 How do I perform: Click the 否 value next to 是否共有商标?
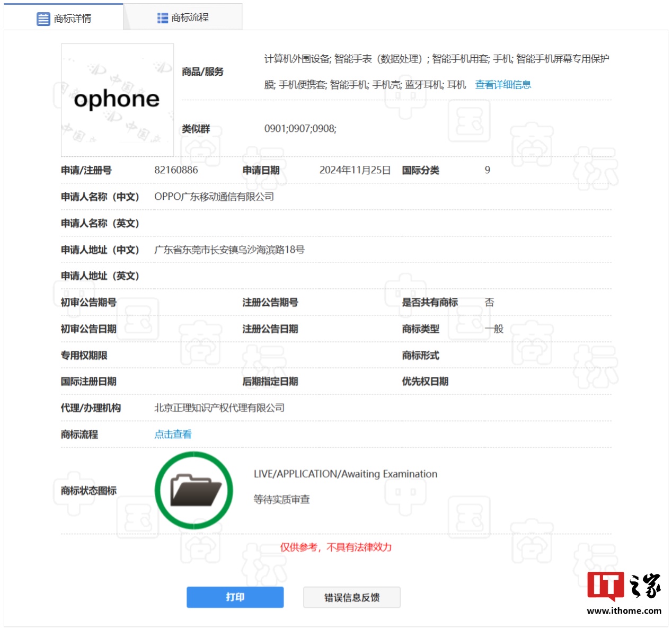point(489,302)
